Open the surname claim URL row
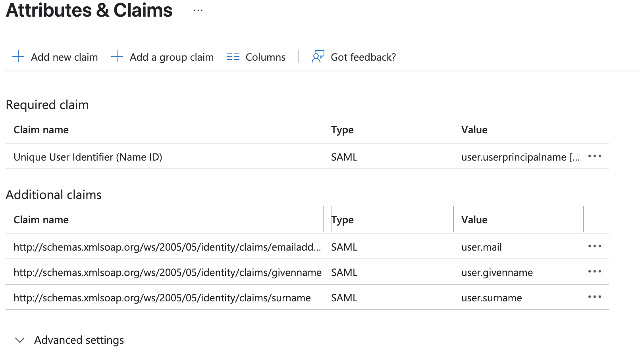Viewport: 640px width, 364px height. coord(162,298)
